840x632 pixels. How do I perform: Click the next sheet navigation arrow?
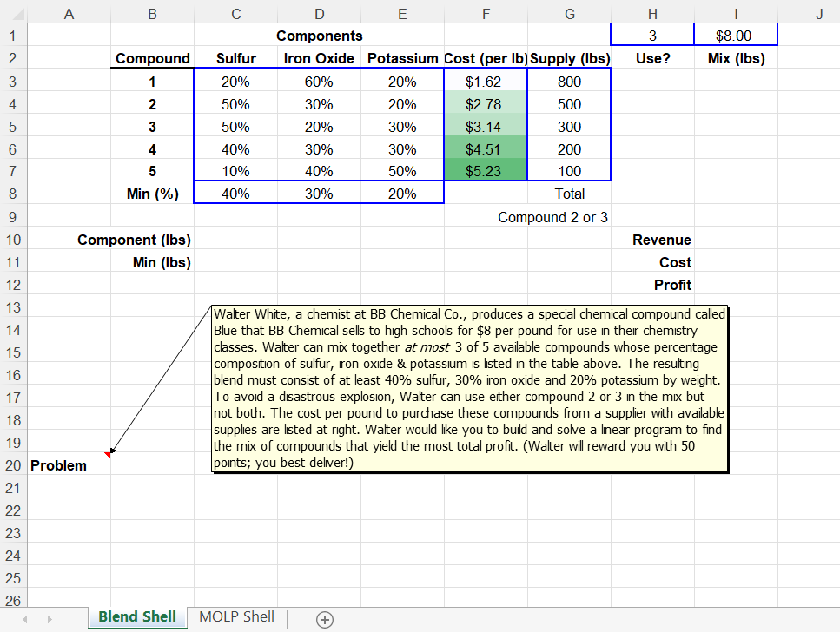point(50,619)
